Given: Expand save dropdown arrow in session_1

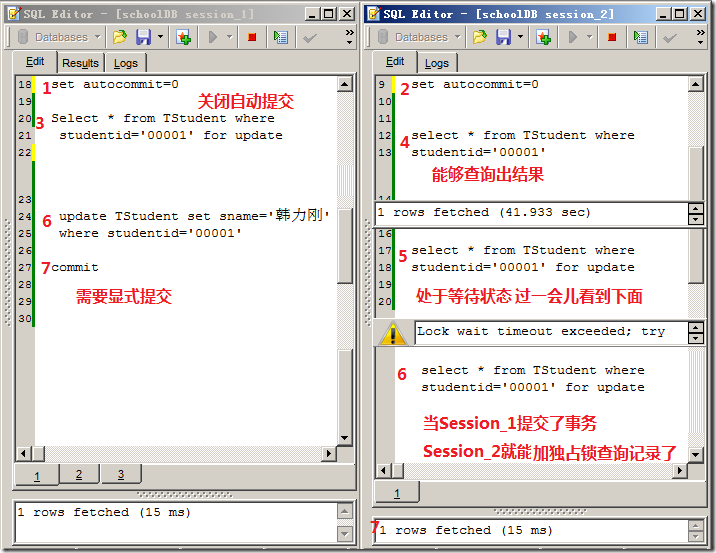Looking at the screenshot, I should (x=160, y=37).
